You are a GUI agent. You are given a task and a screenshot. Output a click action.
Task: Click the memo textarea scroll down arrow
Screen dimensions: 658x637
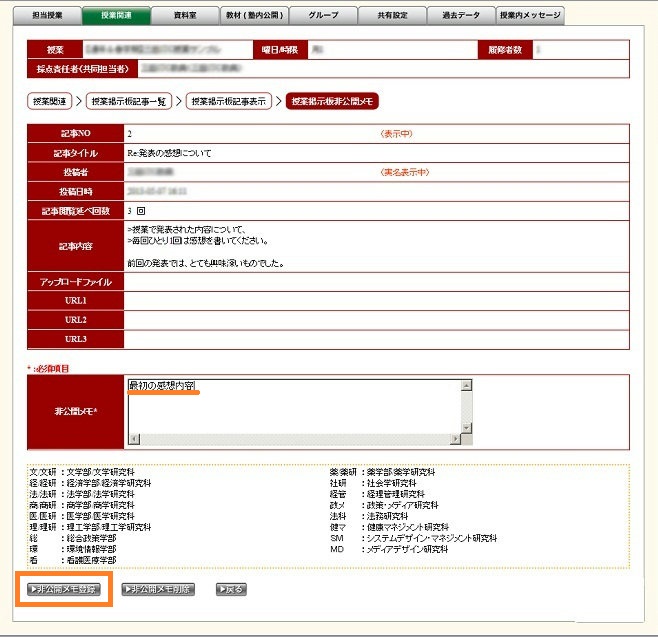(464, 428)
